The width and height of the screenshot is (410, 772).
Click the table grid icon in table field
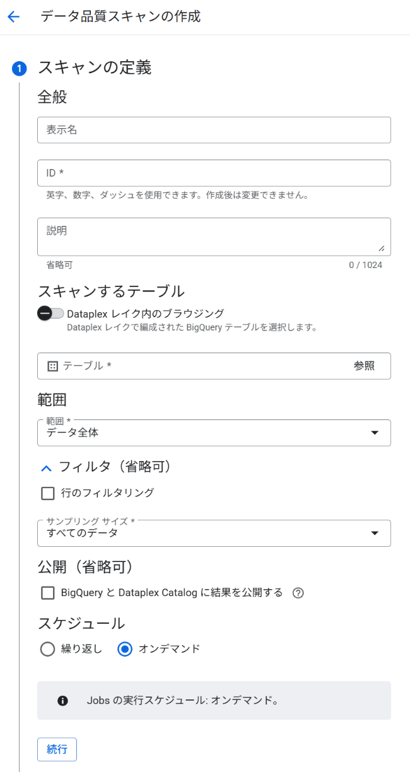click(x=52, y=366)
